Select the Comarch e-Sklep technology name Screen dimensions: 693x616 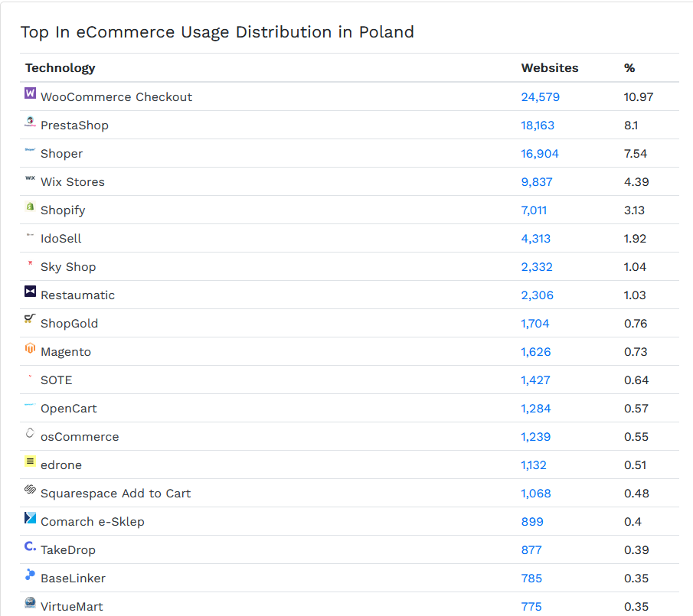point(93,522)
